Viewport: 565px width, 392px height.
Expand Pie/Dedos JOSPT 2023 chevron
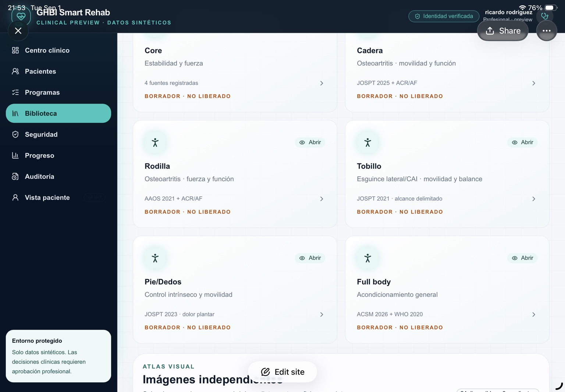321,314
